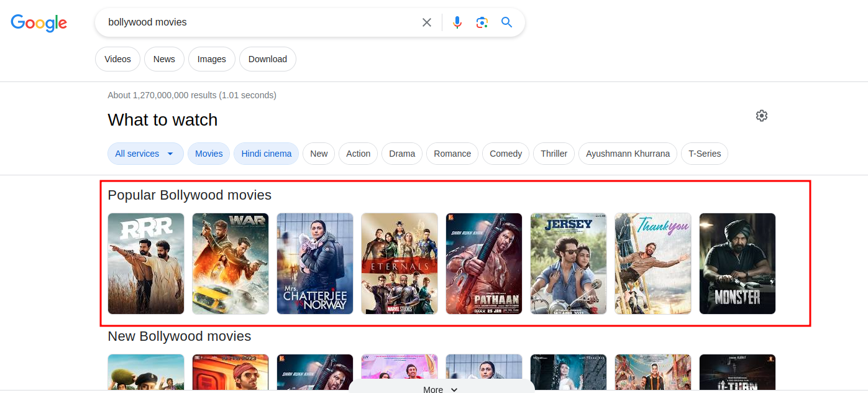Toggle the Hindi cinema filter chip
868x393 pixels.
[x=267, y=154]
